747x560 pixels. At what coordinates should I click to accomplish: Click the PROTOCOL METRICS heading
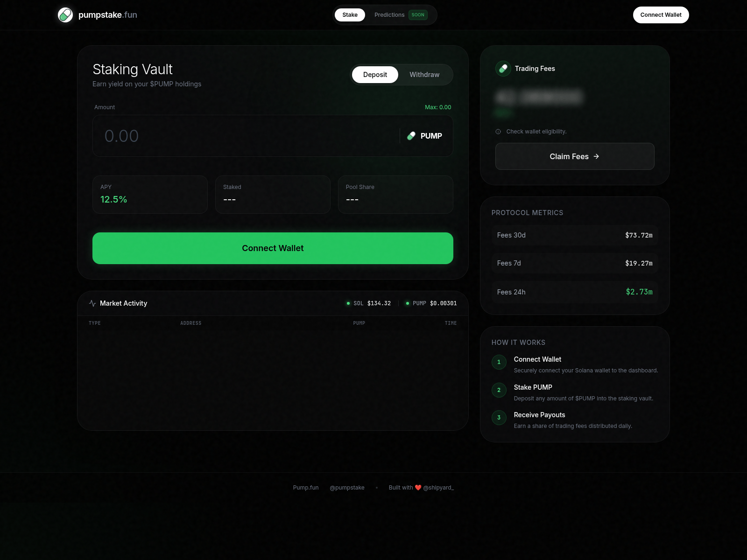click(x=528, y=213)
